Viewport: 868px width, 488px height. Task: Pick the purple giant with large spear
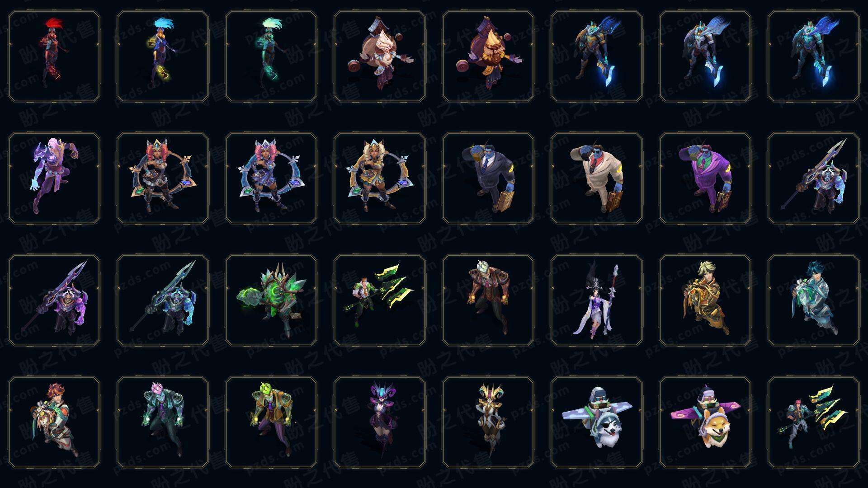pyautogui.click(x=54, y=300)
